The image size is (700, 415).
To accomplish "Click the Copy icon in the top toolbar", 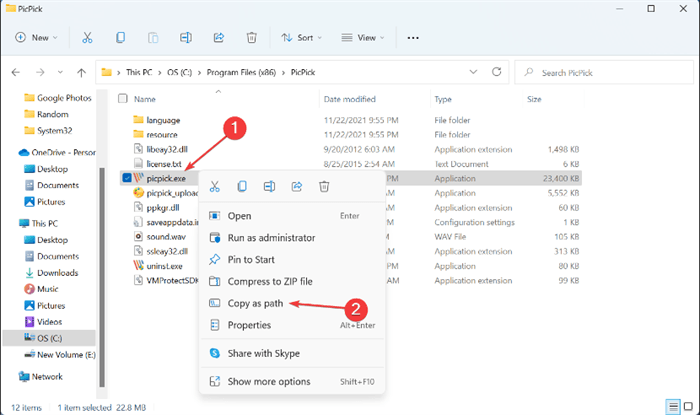I will coord(120,38).
